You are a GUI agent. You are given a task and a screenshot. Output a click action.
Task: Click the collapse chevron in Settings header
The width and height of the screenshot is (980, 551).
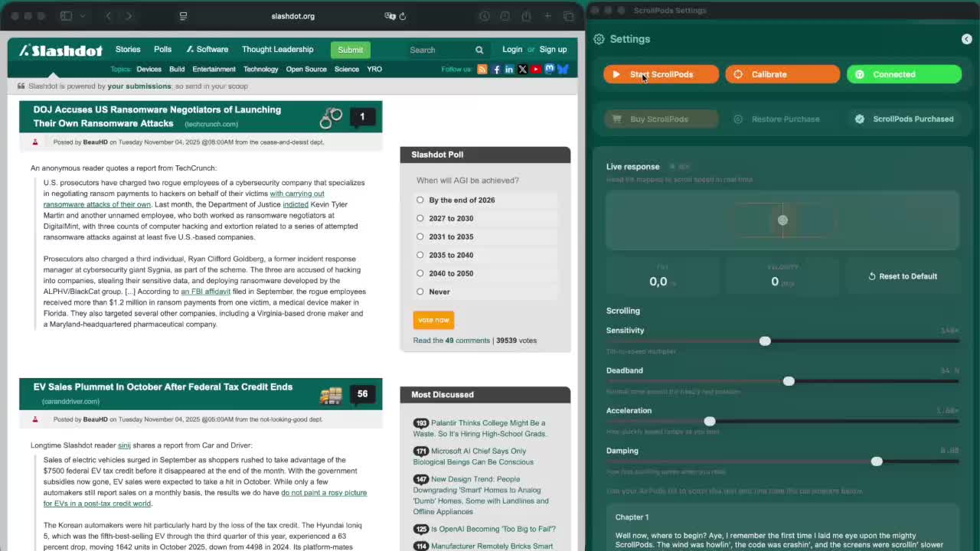[966, 39]
